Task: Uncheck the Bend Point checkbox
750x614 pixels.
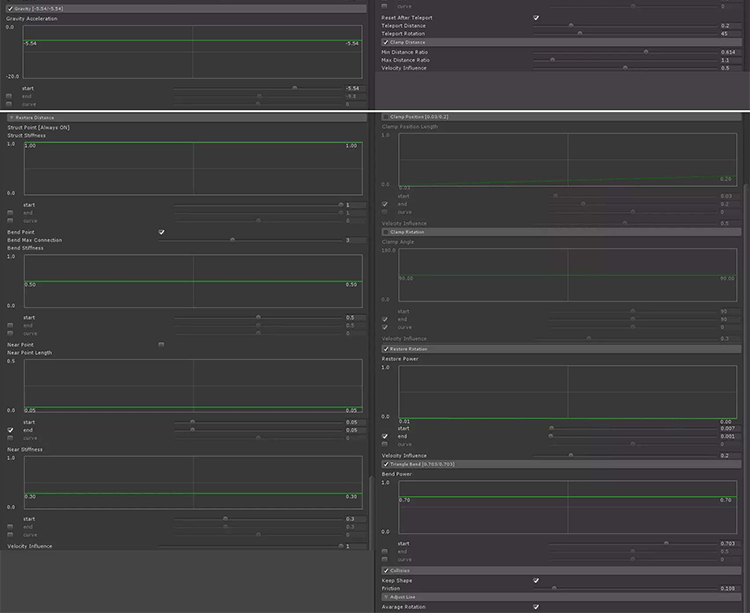Action: click(161, 232)
